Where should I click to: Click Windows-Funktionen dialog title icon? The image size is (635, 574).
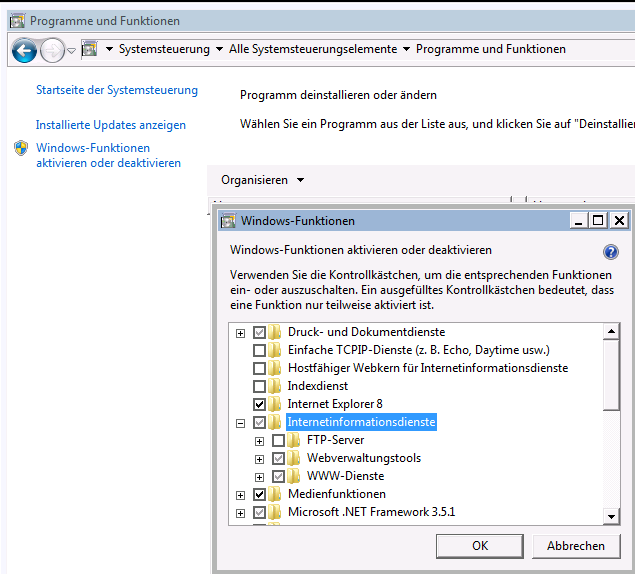(228, 221)
